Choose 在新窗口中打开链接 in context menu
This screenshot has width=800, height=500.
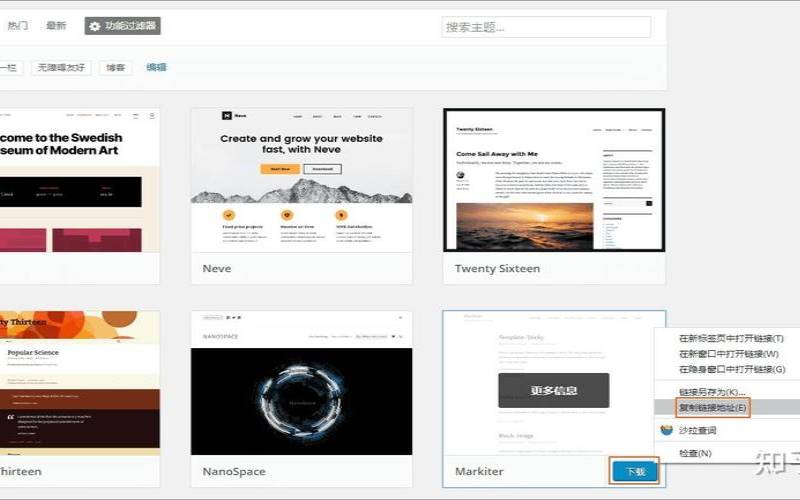coord(729,354)
